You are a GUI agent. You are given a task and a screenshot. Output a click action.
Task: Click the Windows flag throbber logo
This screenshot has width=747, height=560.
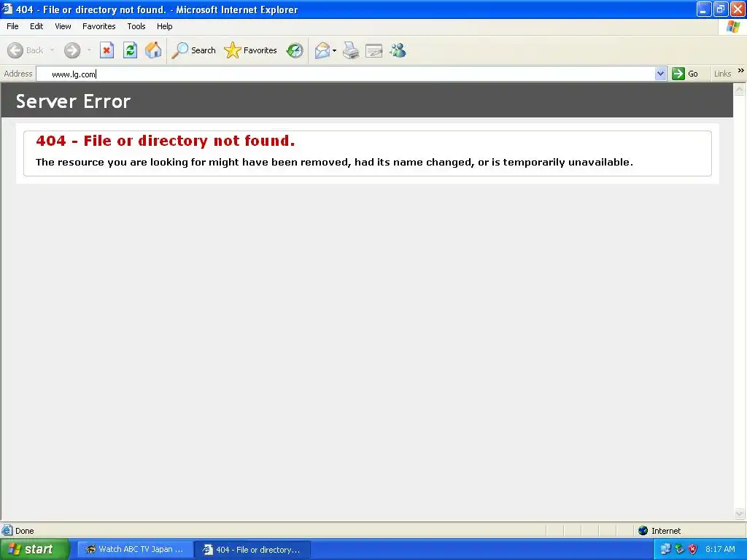coord(732,27)
